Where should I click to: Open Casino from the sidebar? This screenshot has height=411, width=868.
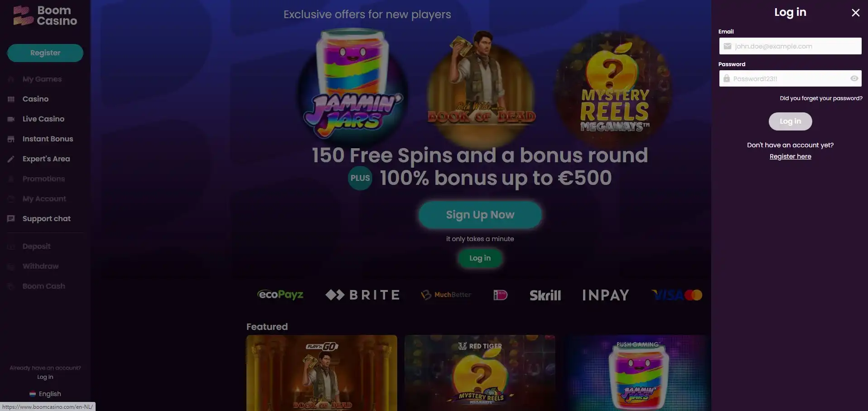(x=35, y=99)
